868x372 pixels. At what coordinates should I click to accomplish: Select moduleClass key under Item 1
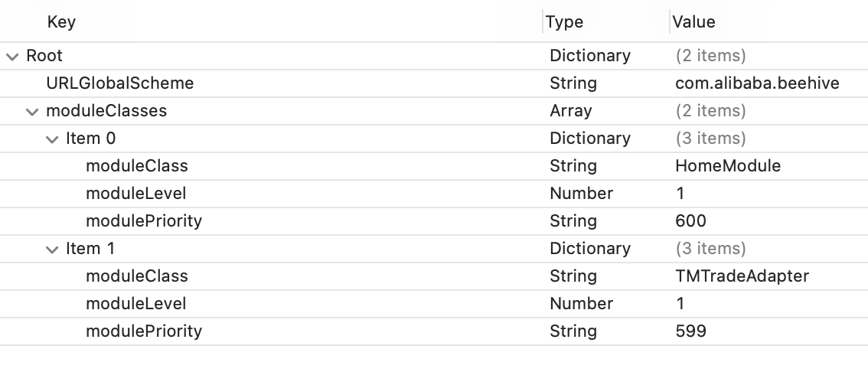(136, 276)
